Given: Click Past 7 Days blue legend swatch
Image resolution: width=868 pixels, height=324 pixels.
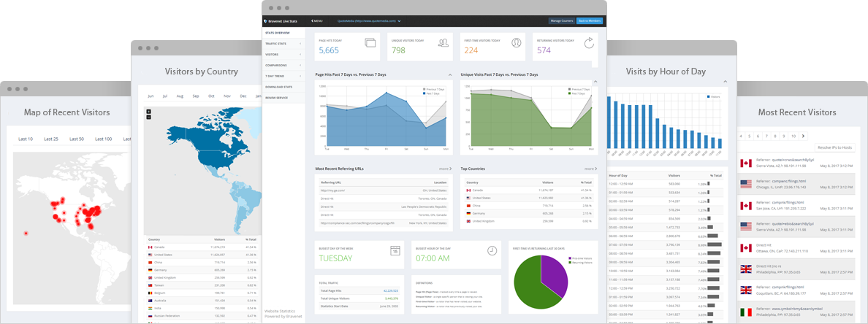Looking at the screenshot, I should pos(424,94).
